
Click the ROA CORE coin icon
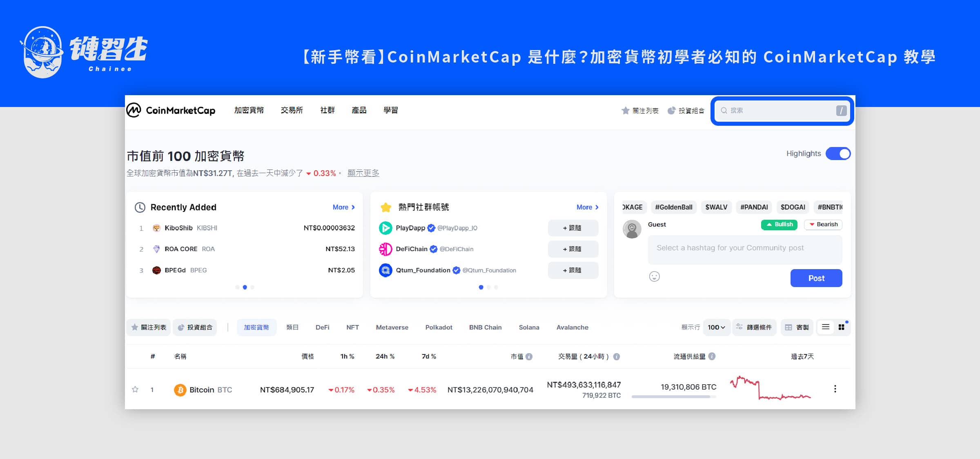click(x=156, y=249)
